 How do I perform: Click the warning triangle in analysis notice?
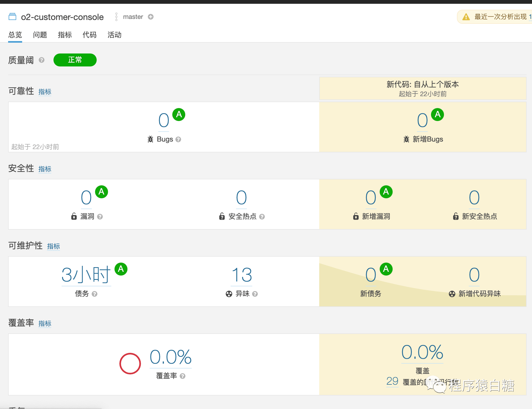pos(466,17)
